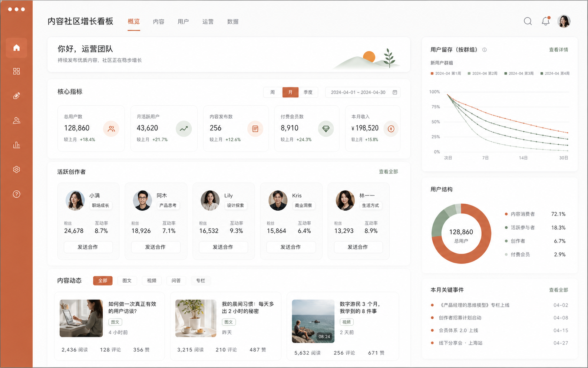
Task: Click 发送合作 for 小满
Action: (x=88, y=247)
